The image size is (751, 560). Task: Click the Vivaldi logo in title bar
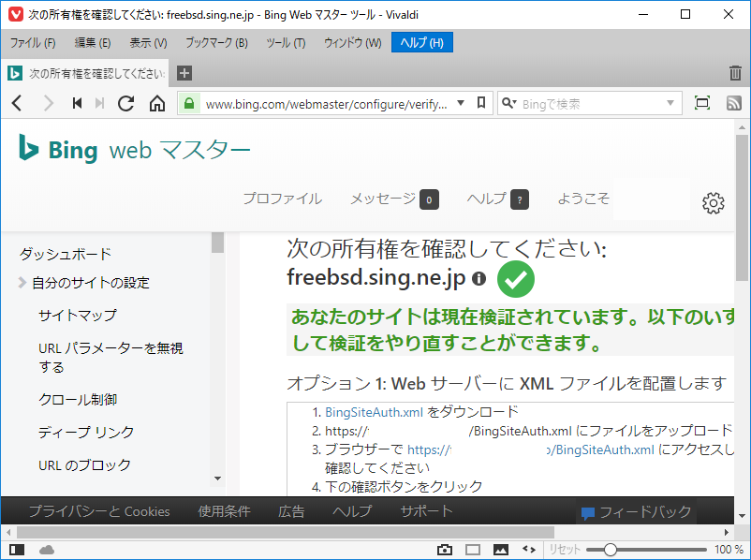pyautogui.click(x=15, y=14)
